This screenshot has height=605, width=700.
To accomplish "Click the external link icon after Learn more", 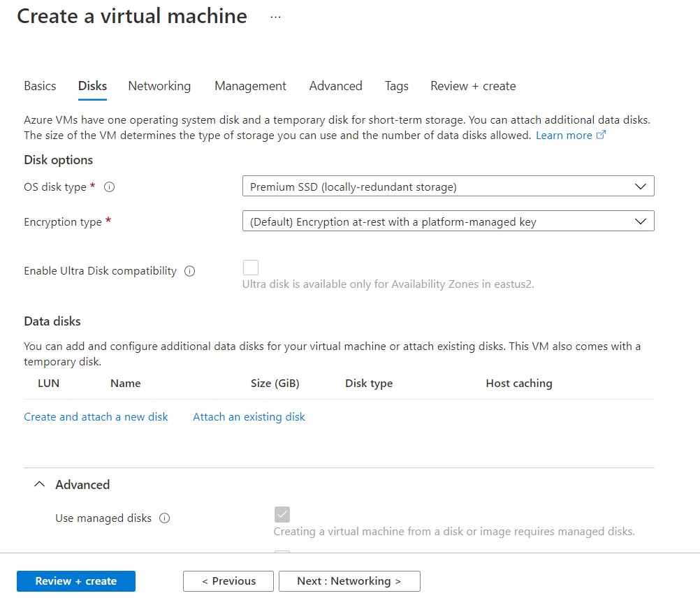I will pyautogui.click(x=601, y=136).
